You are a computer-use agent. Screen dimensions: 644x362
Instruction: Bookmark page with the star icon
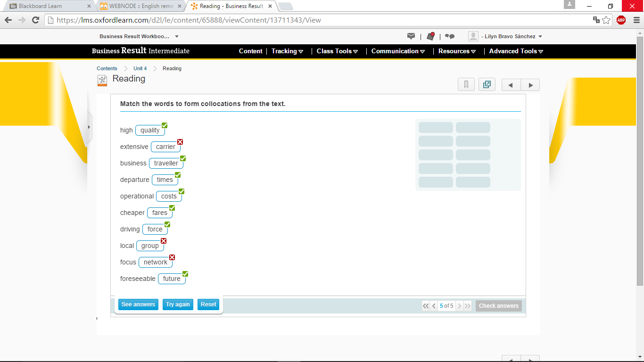pyautogui.click(x=606, y=20)
